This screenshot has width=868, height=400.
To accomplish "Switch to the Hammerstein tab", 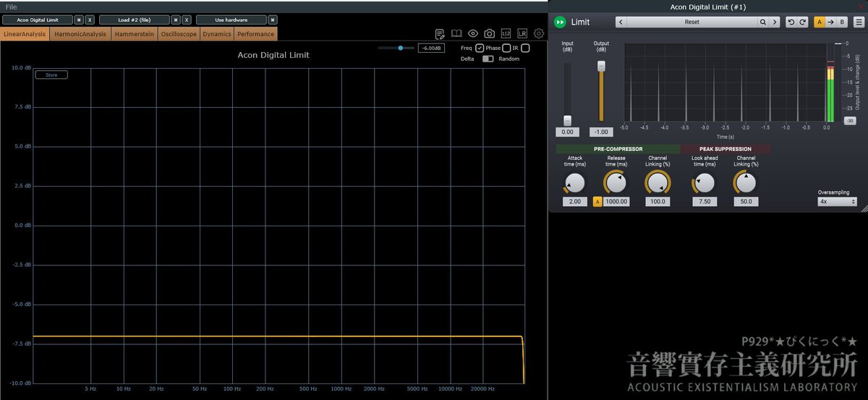I will (134, 34).
